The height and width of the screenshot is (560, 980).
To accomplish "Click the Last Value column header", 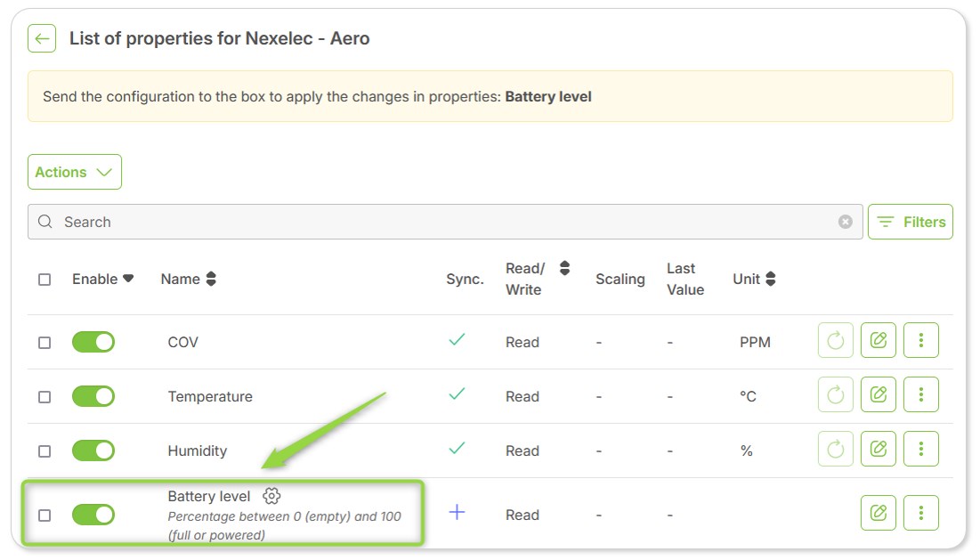I will click(x=685, y=279).
